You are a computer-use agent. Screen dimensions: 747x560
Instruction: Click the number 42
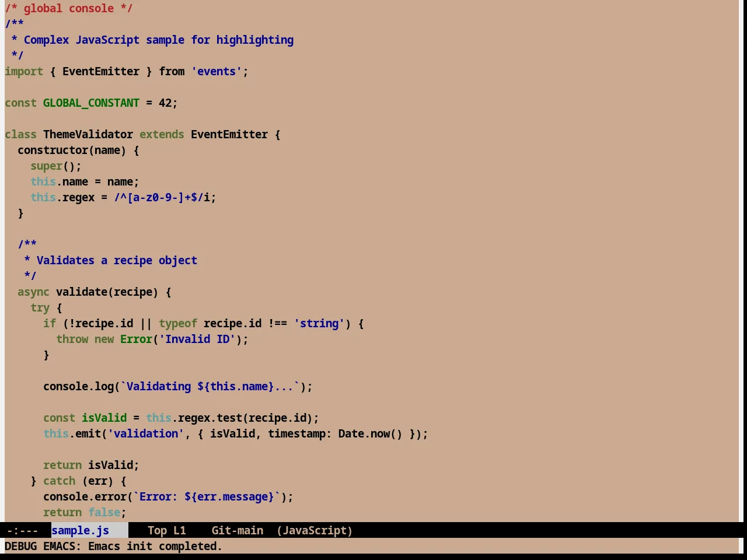point(165,103)
